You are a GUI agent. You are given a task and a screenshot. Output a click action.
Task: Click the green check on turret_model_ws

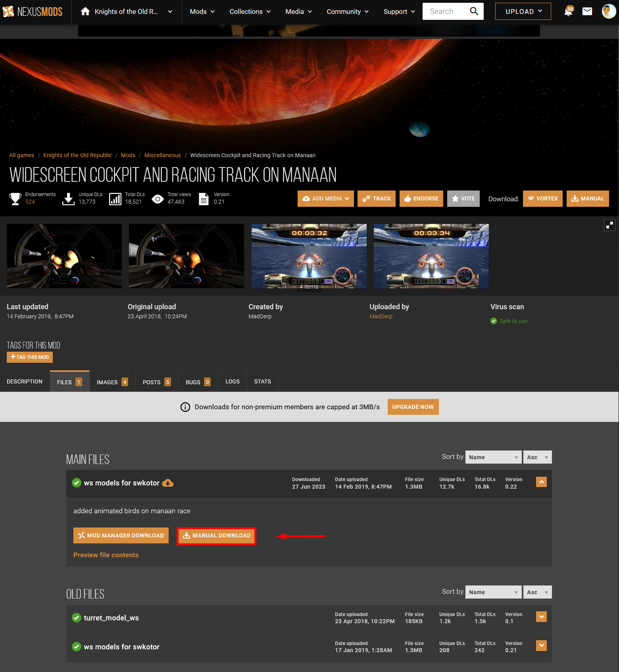coord(77,618)
